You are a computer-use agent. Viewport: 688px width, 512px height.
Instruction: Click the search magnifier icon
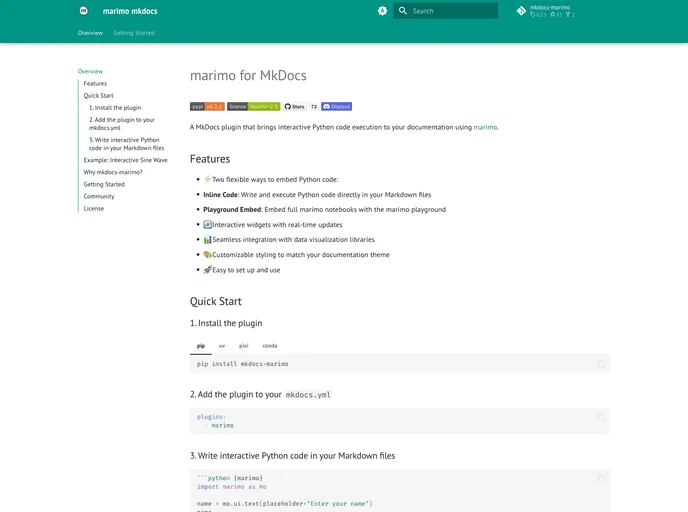click(402, 11)
